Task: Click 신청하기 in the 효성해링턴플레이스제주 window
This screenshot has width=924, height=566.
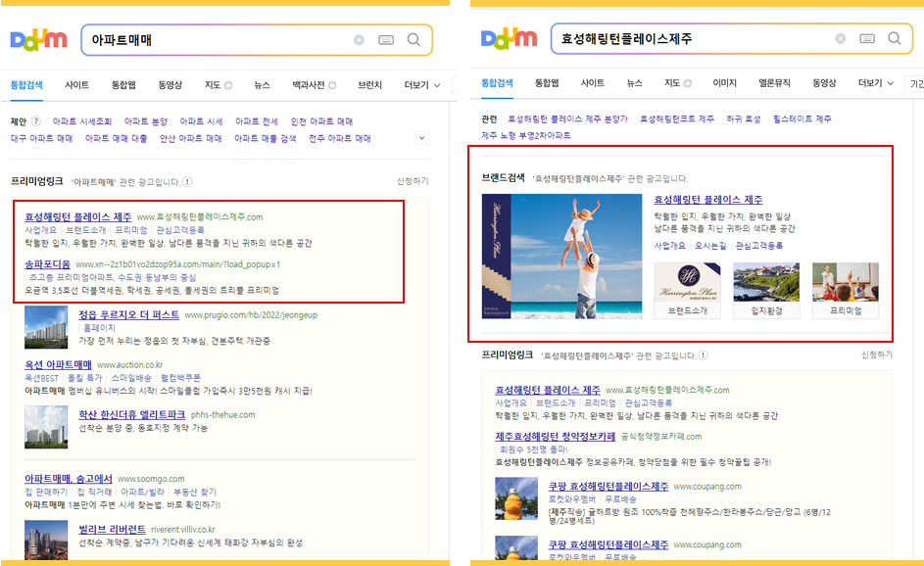Action: click(x=877, y=355)
